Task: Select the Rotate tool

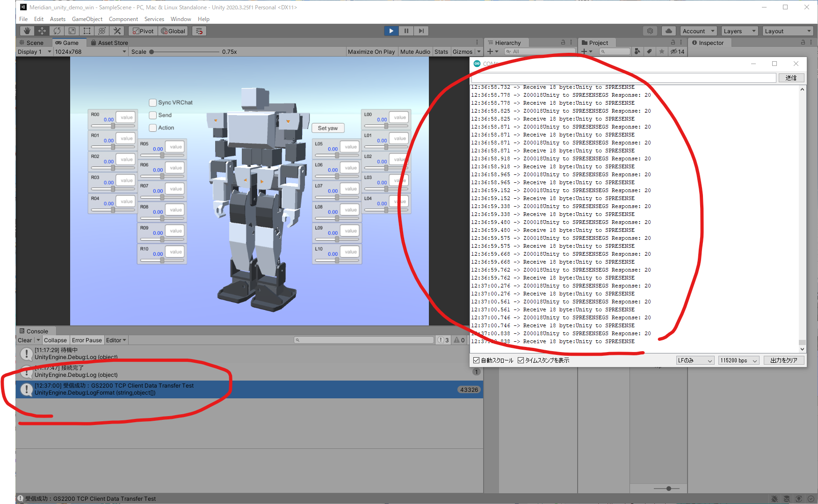Action: [x=57, y=31]
